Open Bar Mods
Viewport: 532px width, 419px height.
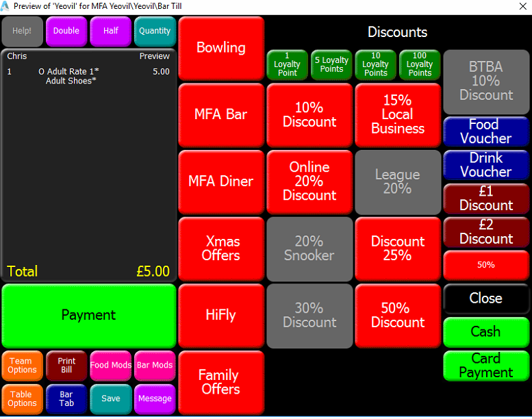click(x=155, y=366)
